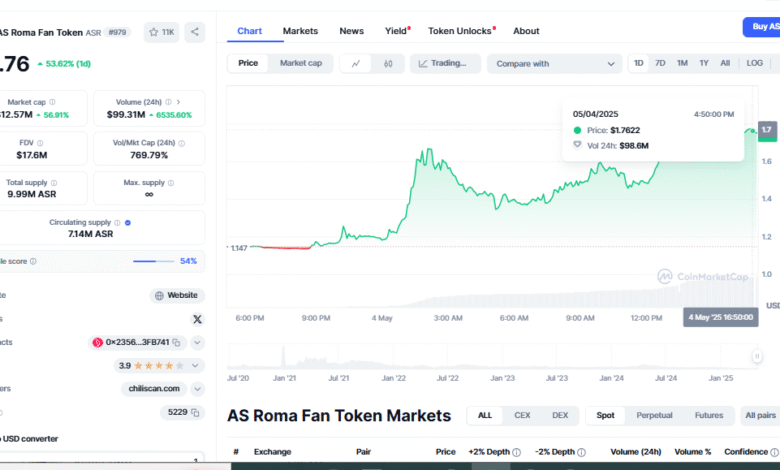Image resolution: width=780 pixels, height=470 pixels.
Task: Sort markets by Pair column
Action: pyautogui.click(x=363, y=452)
